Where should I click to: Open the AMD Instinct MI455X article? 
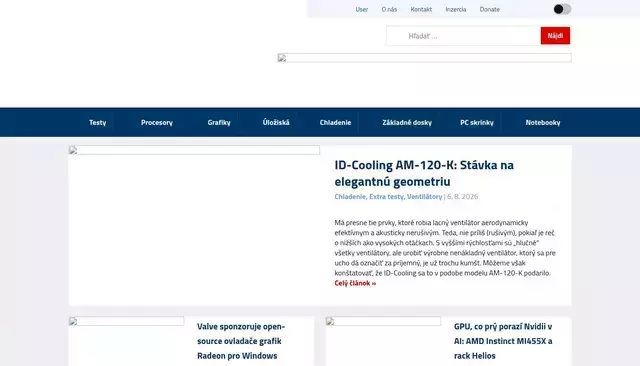(503, 341)
